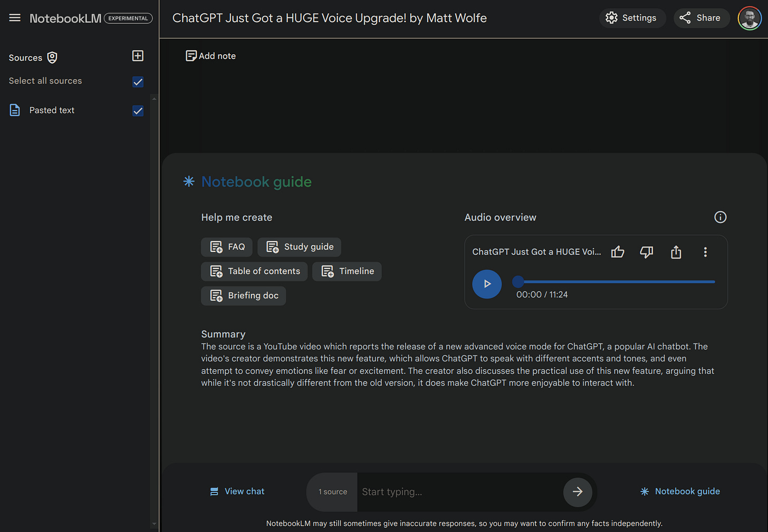
Task: Share this notebook
Action: click(x=701, y=18)
